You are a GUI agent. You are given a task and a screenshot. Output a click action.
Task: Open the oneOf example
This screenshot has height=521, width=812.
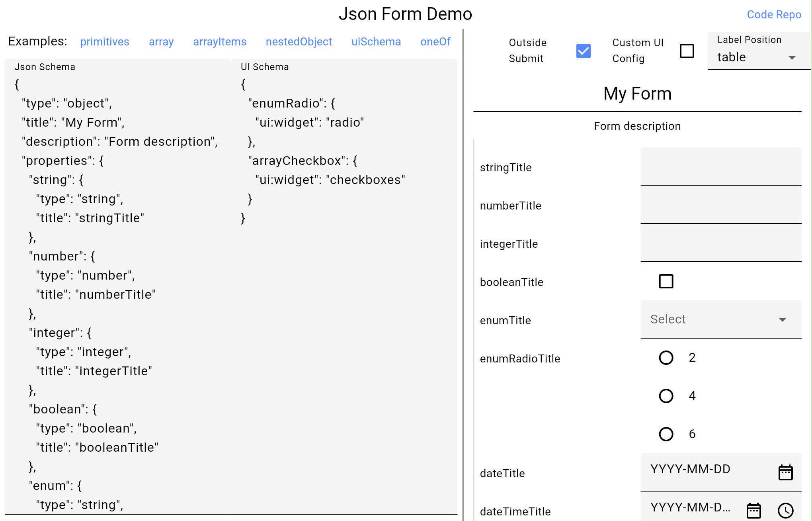(435, 42)
